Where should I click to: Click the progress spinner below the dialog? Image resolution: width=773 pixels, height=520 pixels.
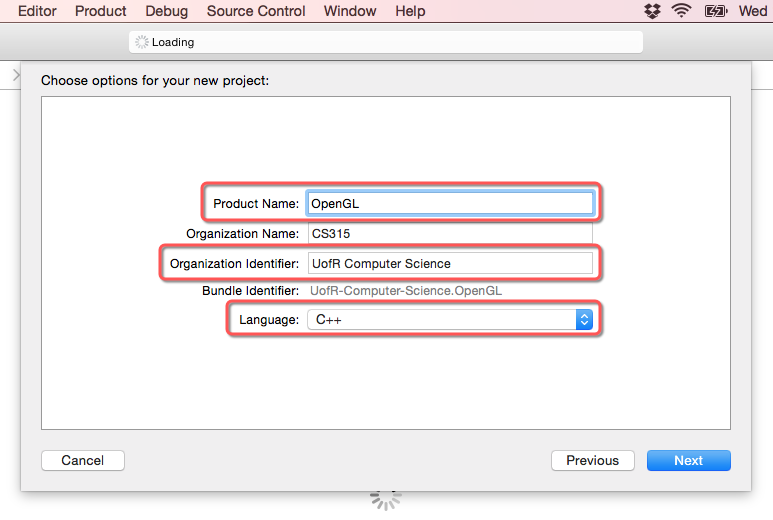[x=386, y=498]
